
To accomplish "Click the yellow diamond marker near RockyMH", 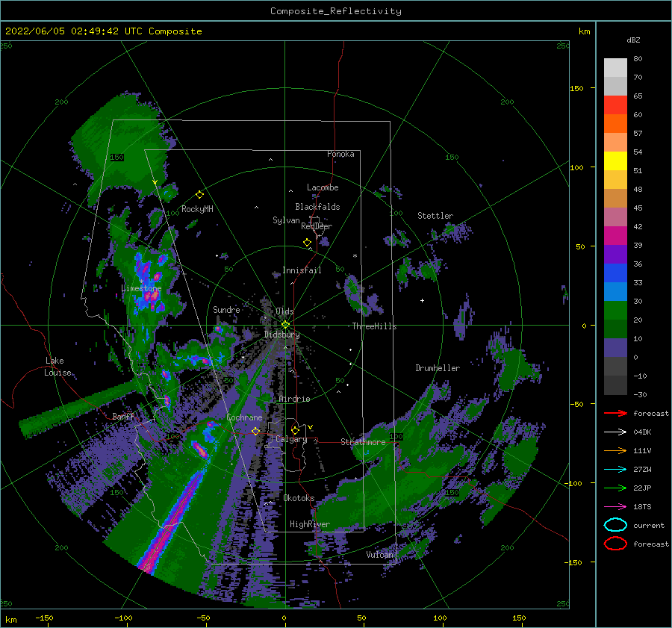I will pyautogui.click(x=199, y=195).
